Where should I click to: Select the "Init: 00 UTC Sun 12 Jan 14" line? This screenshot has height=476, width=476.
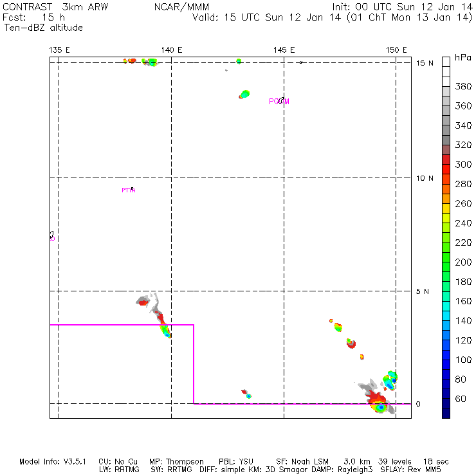point(402,7)
